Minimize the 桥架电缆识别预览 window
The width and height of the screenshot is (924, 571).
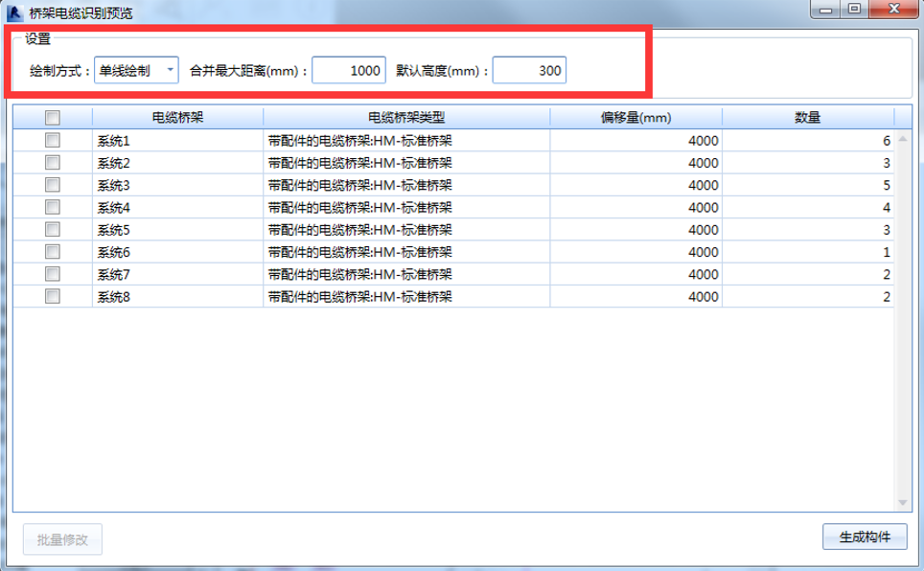(x=825, y=10)
